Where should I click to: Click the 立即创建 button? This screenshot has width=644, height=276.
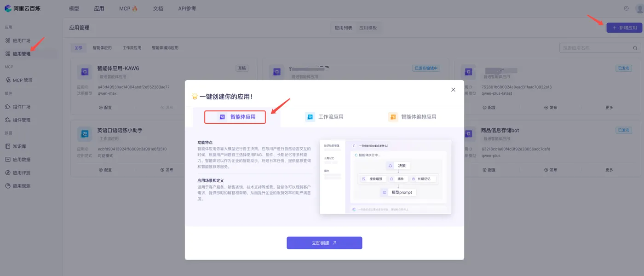[324, 243]
